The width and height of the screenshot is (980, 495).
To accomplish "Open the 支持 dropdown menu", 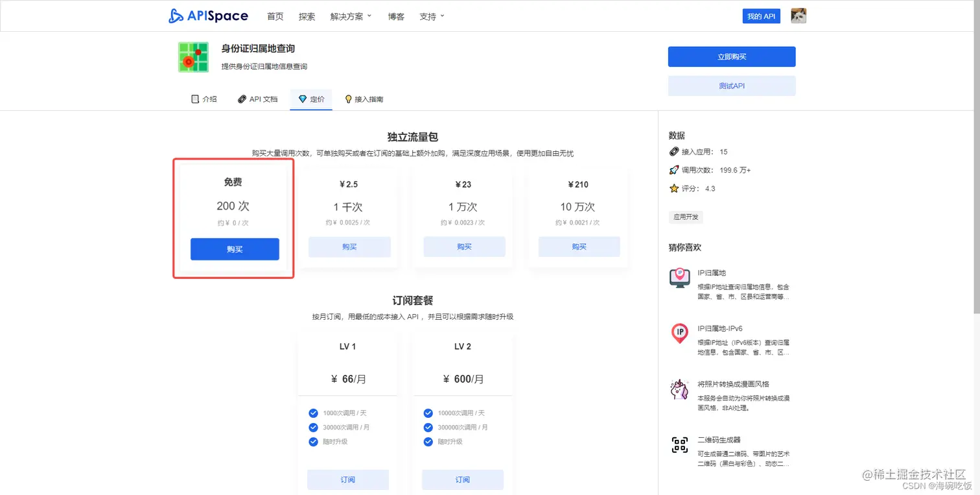I will pyautogui.click(x=430, y=16).
